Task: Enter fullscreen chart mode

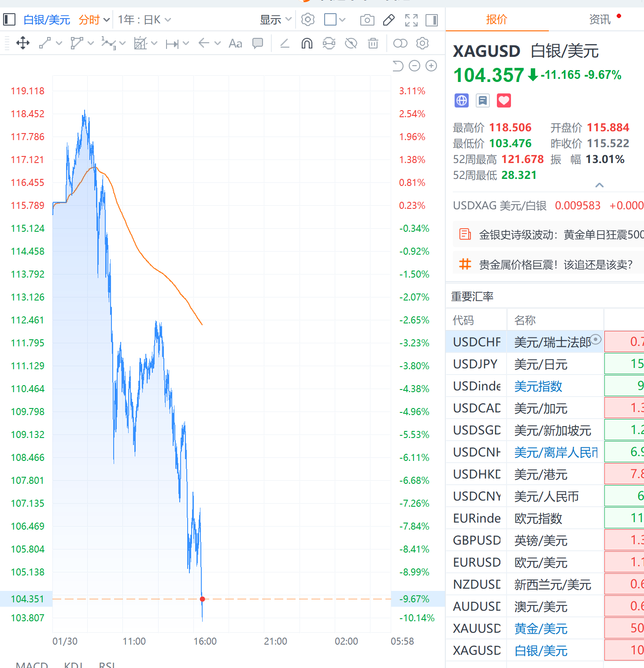Action: click(411, 20)
